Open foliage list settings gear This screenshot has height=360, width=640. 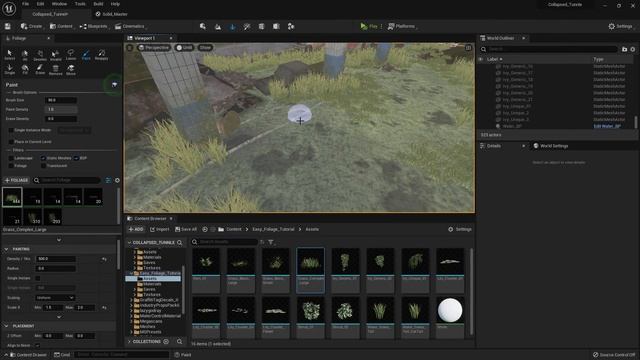point(117,180)
